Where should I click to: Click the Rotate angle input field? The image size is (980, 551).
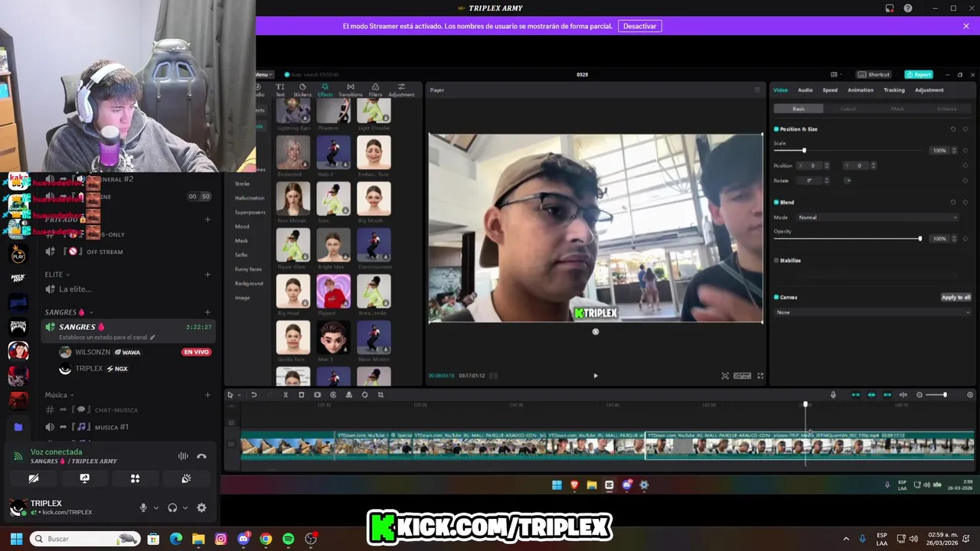810,181
